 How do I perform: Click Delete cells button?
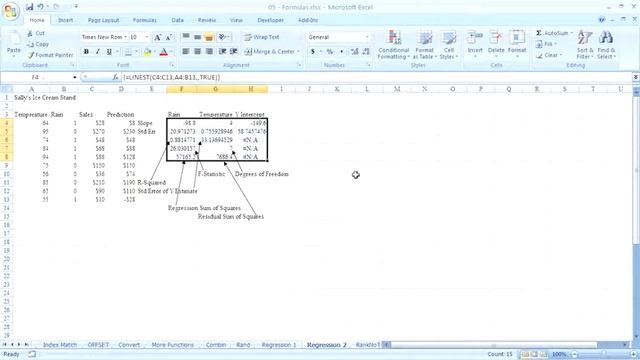(496, 44)
